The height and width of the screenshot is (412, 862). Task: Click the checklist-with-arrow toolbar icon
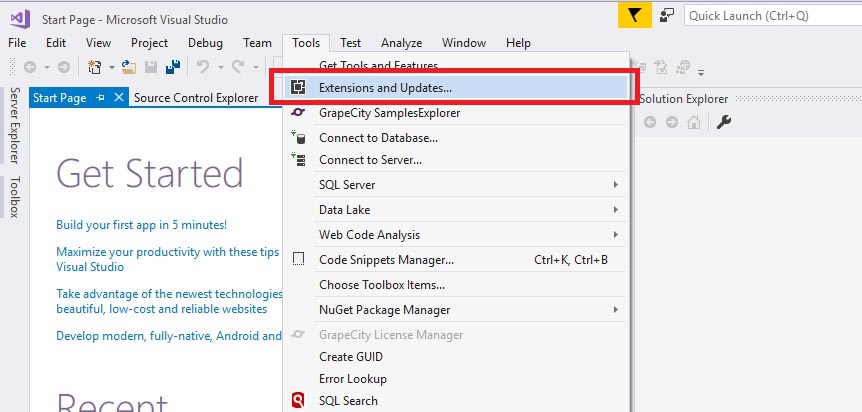pos(661,67)
